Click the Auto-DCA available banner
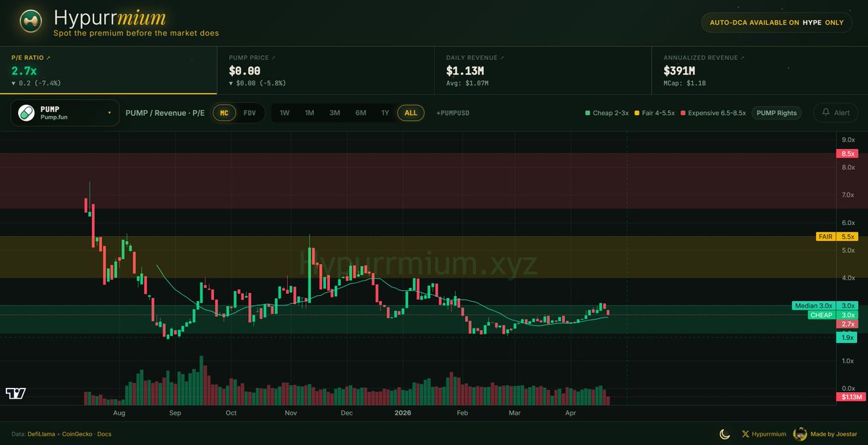The image size is (868, 445). coord(778,22)
